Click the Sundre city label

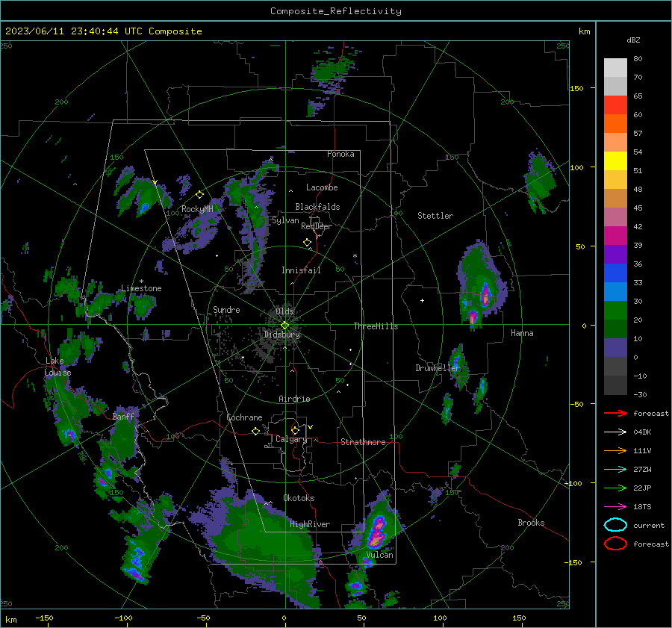point(226,309)
